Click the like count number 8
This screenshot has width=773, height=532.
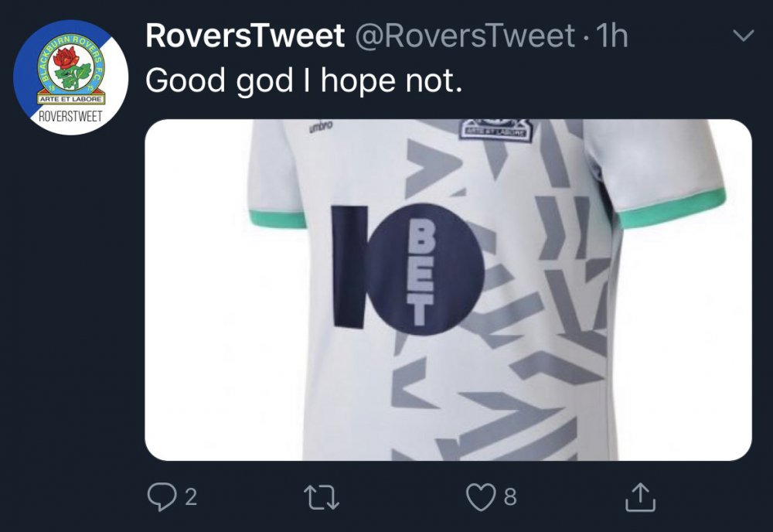pyautogui.click(x=510, y=496)
